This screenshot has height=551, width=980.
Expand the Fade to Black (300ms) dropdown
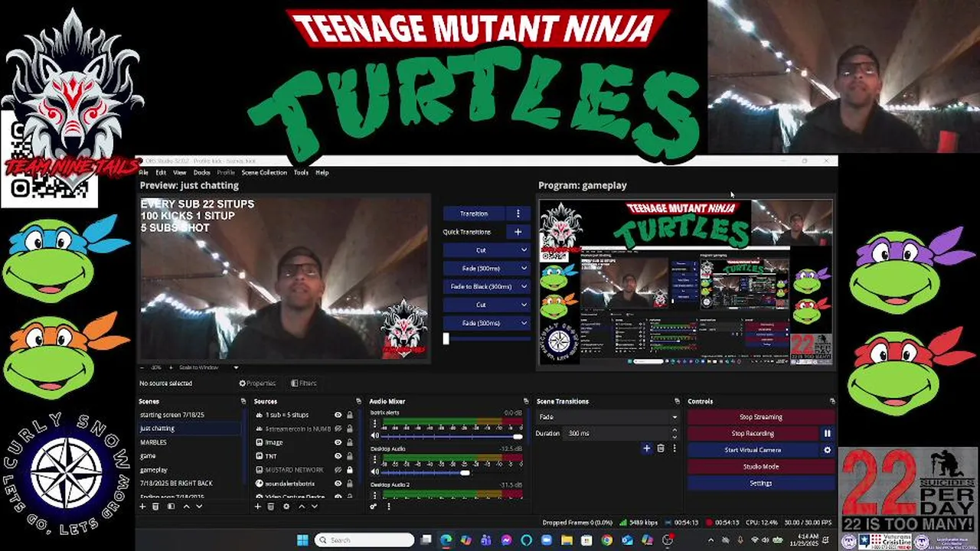(x=524, y=286)
